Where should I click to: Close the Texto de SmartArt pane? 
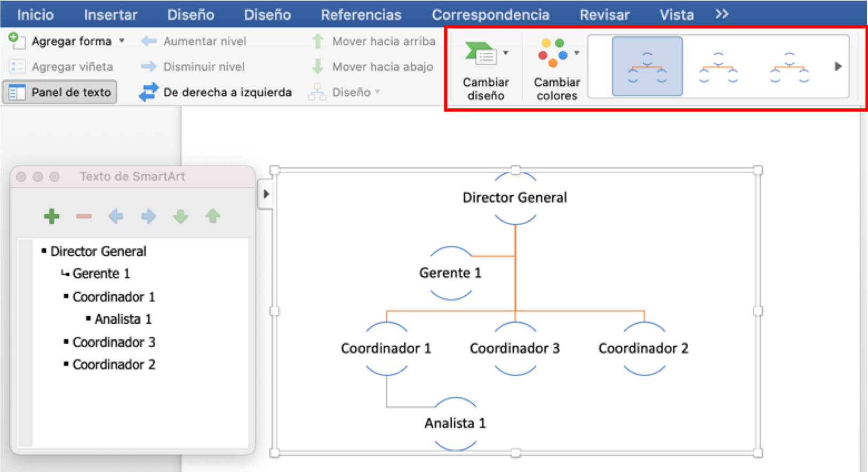21,177
